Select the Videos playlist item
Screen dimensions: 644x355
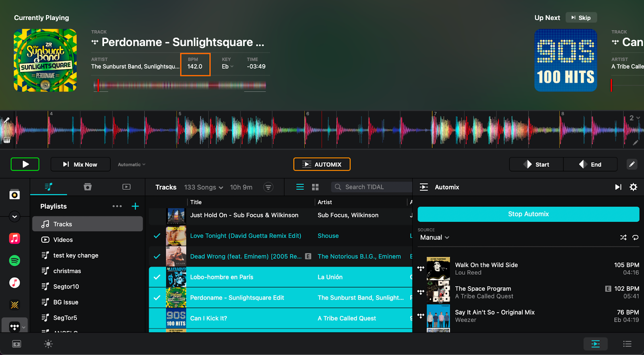[63, 240]
